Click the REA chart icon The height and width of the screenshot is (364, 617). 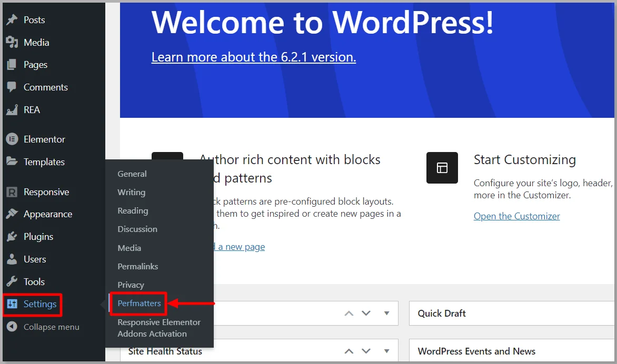[12, 109]
